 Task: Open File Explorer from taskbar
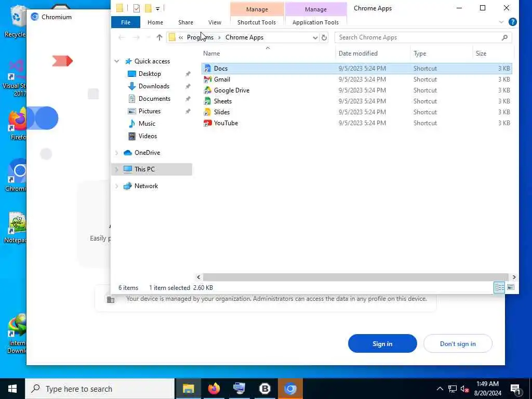(188, 389)
